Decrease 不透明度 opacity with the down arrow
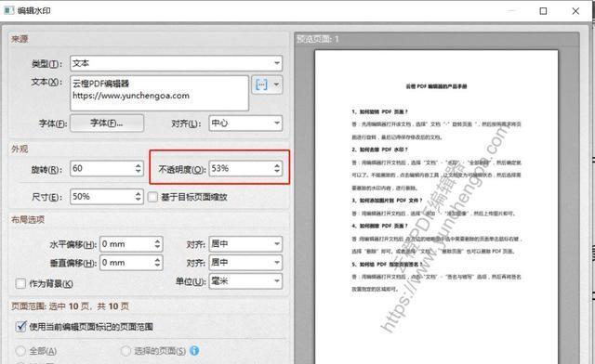Image resolution: width=595 pixels, height=364 pixels. tap(277, 172)
